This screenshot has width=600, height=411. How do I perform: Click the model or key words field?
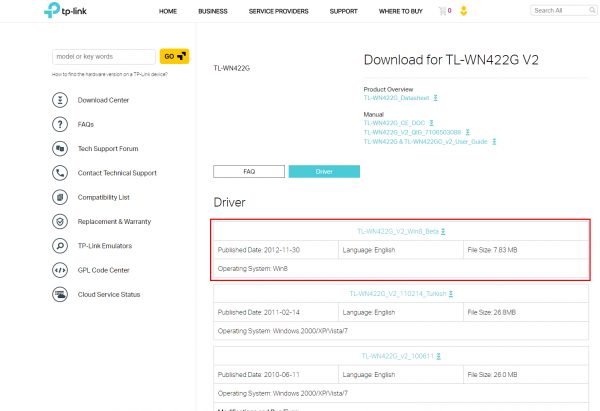(103, 57)
